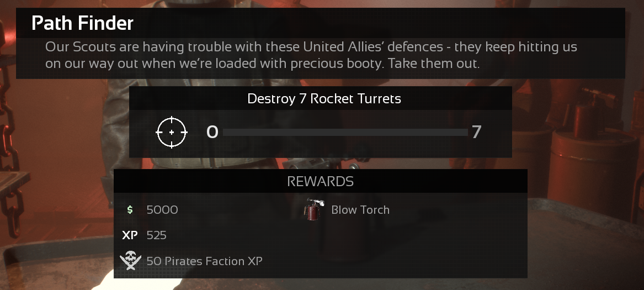Click the mission description about Scouts

click(x=311, y=55)
